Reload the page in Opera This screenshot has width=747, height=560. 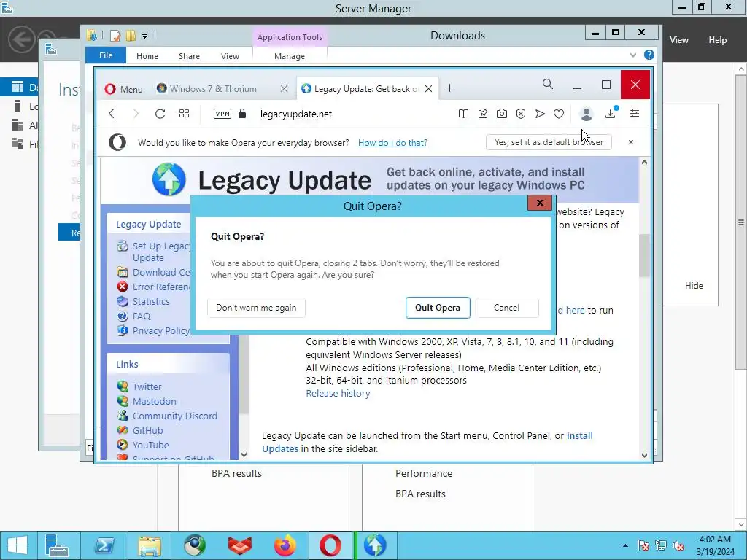pyautogui.click(x=160, y=114)
